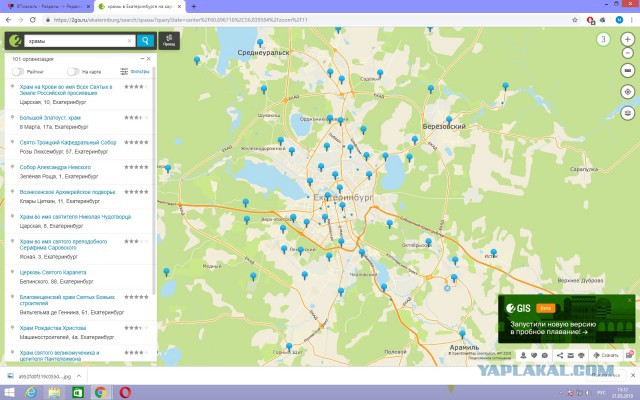Click the Скачать download button
This screenshot has width=640, height=400.
[x=606, y=355]
